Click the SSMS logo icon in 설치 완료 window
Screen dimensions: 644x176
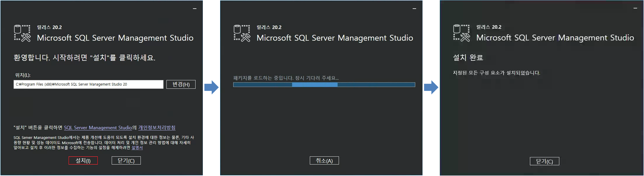(461, 33)
